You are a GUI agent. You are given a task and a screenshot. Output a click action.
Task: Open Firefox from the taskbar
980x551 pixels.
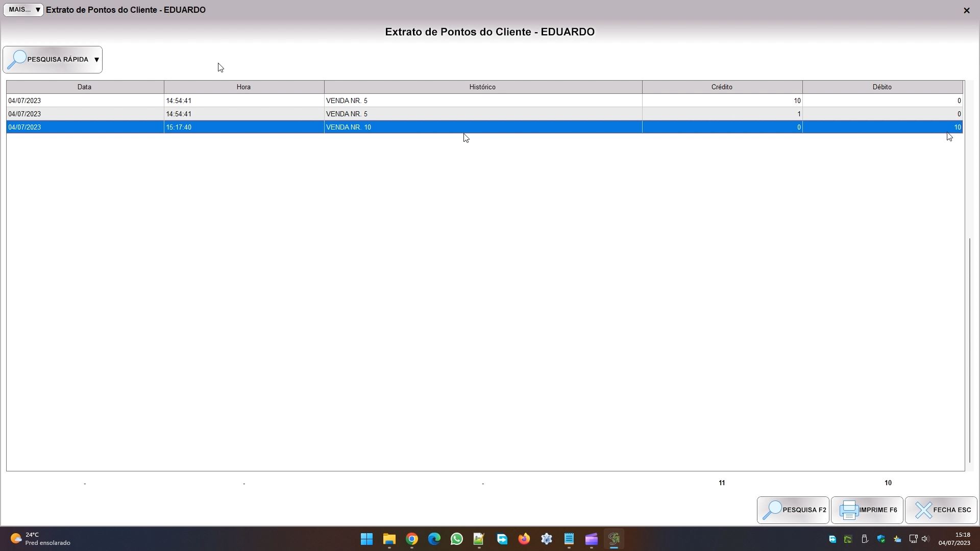(x=524, y=539)
